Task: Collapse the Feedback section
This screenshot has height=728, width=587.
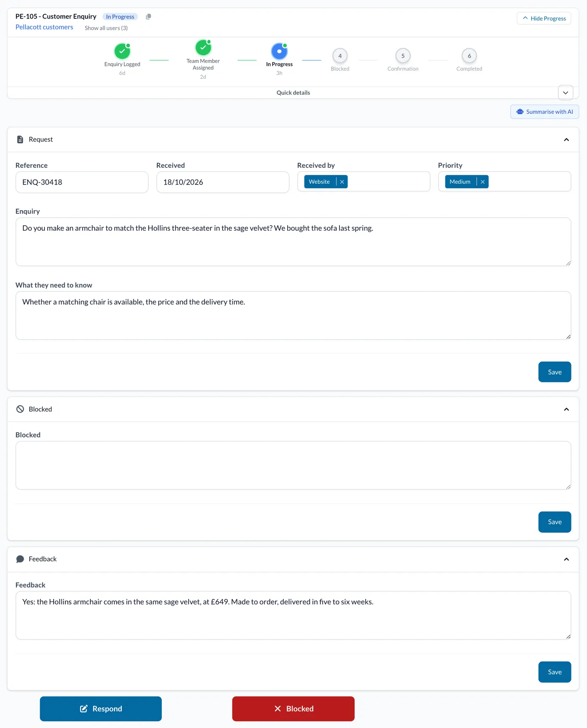Action: [x=566, y=559]
